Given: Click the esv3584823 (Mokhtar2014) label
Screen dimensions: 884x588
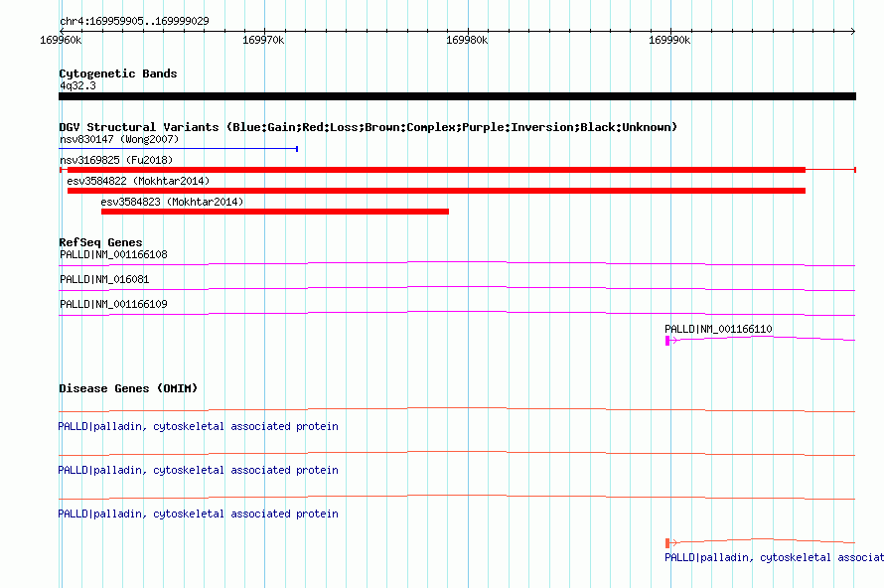Looking at the screenshot, I should coord(172,202).
